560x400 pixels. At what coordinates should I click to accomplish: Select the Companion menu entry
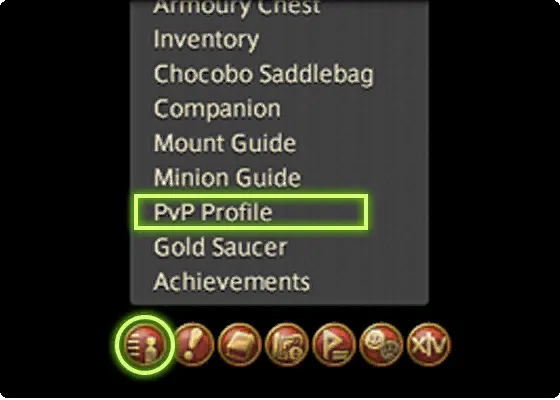point(217,109)
